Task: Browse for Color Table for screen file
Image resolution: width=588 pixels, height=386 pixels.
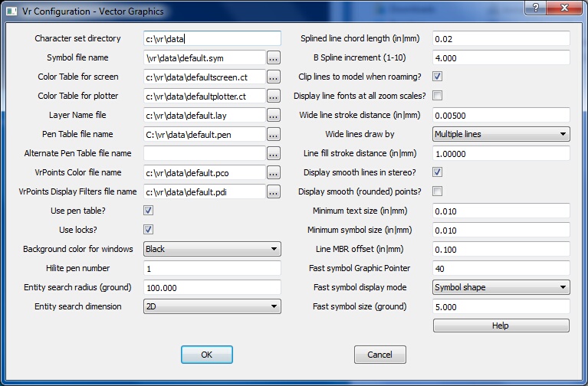Action: coord(274,77)
